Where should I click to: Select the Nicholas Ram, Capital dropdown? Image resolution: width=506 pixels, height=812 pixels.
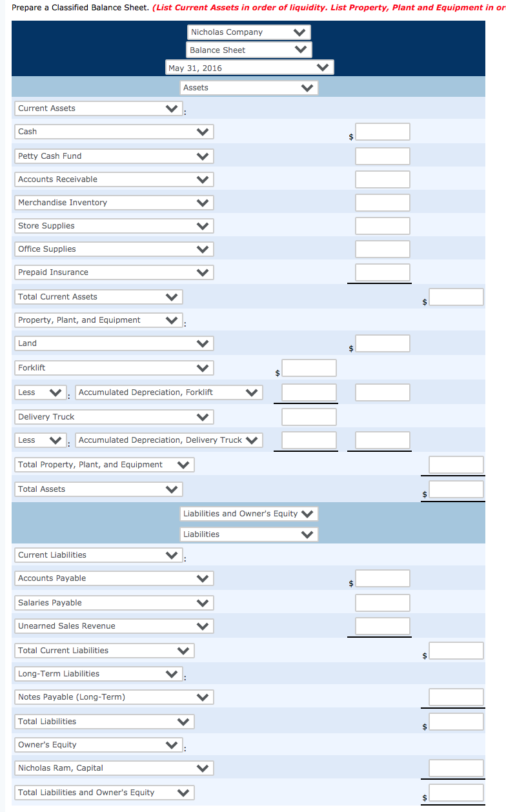(205, 767)
